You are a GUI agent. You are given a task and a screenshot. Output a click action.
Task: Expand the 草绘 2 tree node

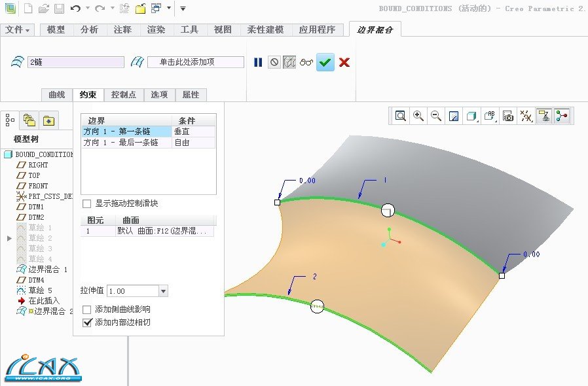pyautogui.click(x=9, y=238)
